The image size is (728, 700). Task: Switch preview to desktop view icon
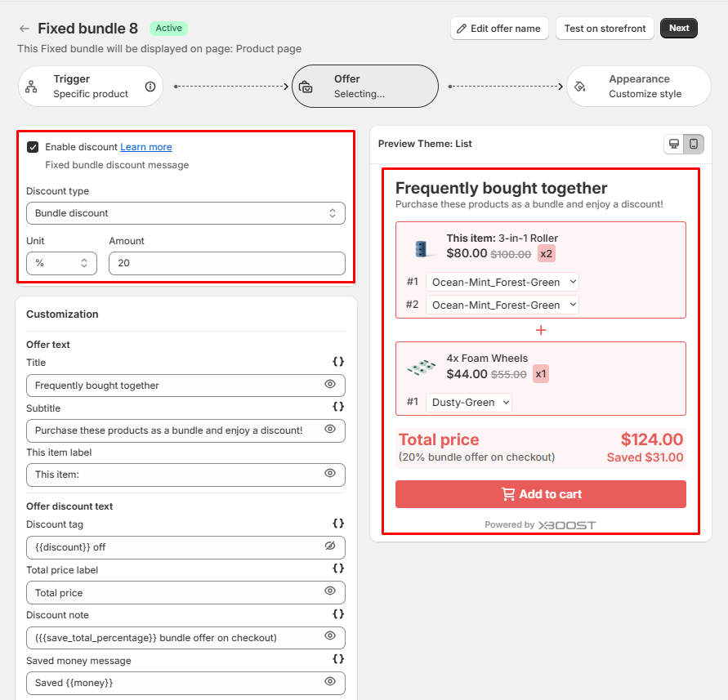point(674,144)
